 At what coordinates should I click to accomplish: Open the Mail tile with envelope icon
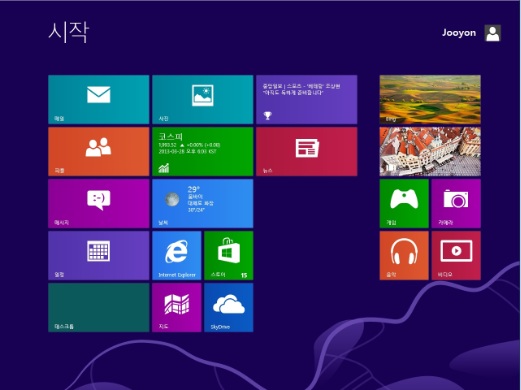tap(99, 99)
